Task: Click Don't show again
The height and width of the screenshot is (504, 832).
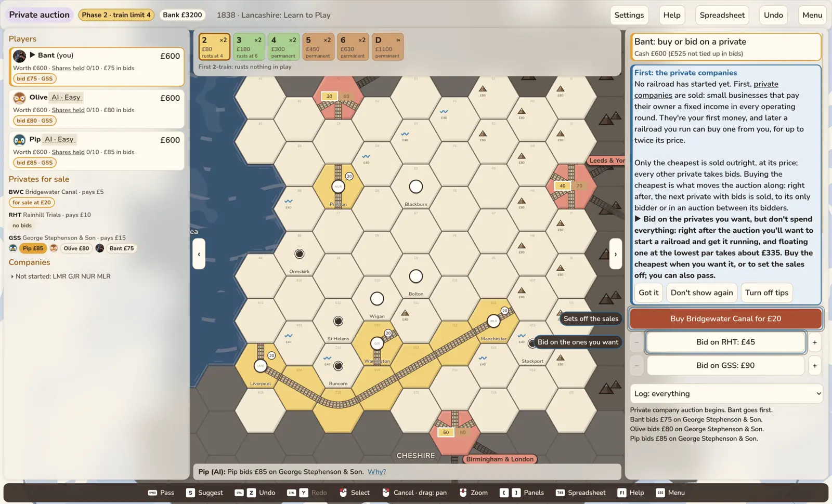Action: 702,293
